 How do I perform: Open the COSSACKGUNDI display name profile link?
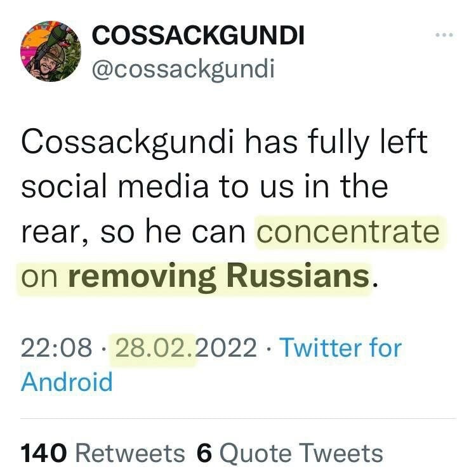199,36
